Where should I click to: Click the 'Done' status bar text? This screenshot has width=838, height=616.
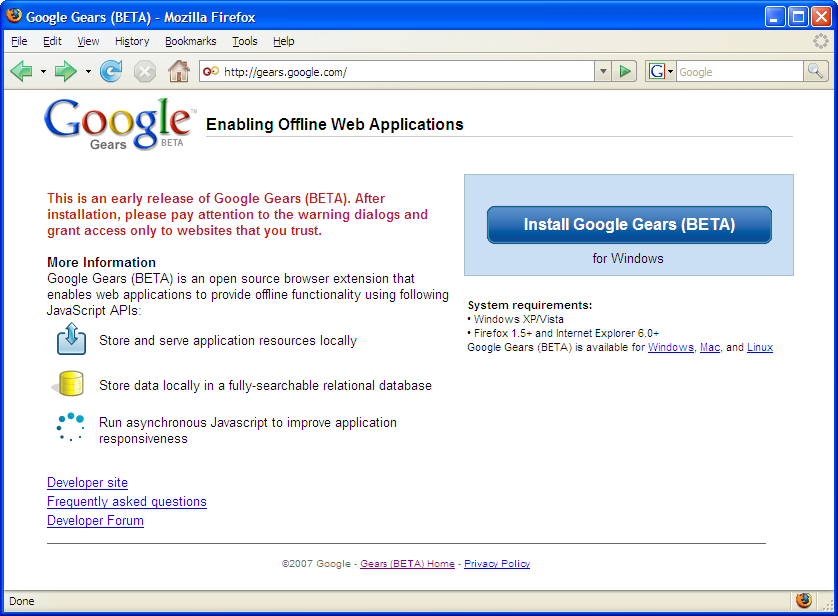click(x=22, y=601)
